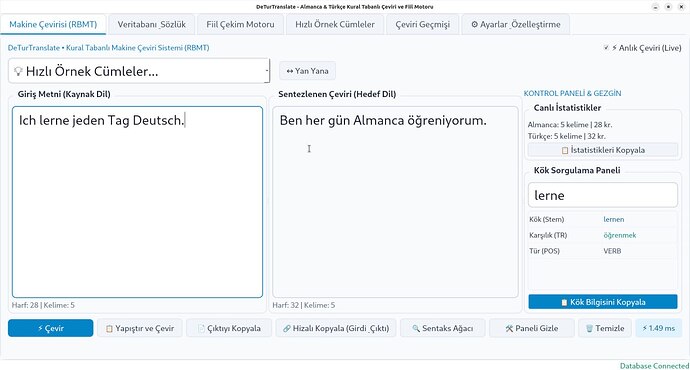This screenshot has width=690, height=370.
Task: Click the DeTurTranslate RBMT subtitle text
Action: 108,48
